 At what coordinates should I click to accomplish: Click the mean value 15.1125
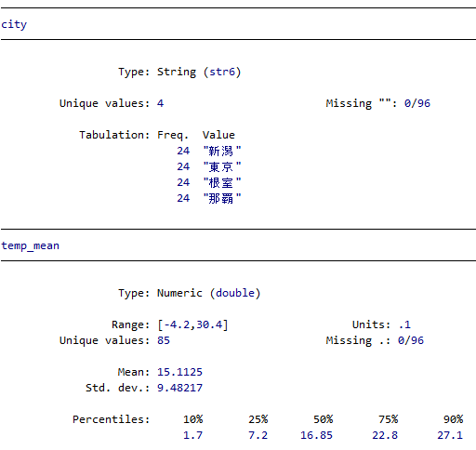(x=179, y=372)
